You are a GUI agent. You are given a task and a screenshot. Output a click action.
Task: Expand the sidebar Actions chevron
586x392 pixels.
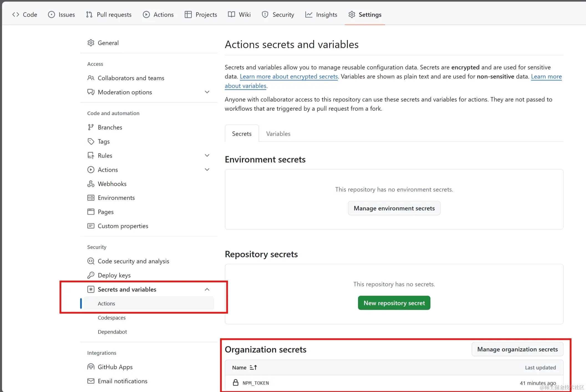[207, 170]
